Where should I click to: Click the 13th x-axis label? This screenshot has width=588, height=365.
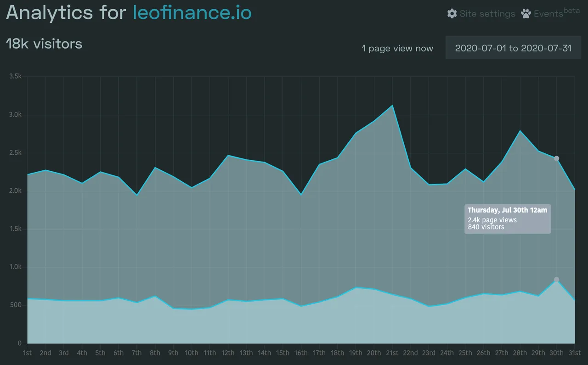(x=246, y=353)
